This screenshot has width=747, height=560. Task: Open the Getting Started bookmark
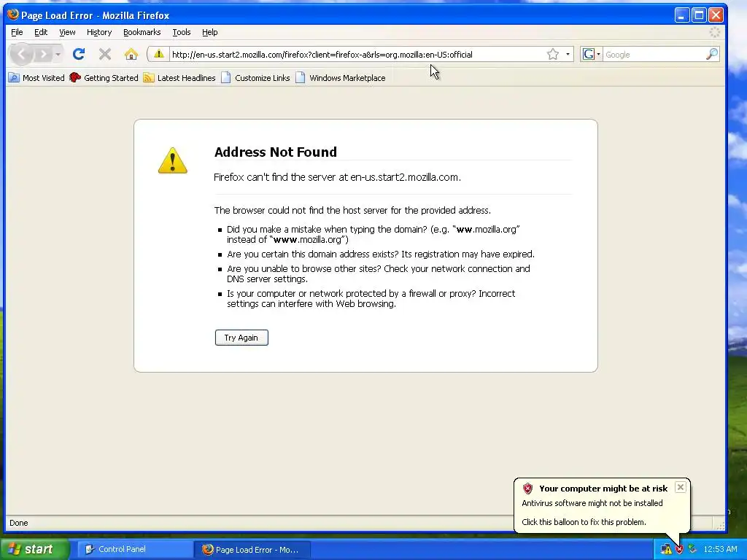104,77
